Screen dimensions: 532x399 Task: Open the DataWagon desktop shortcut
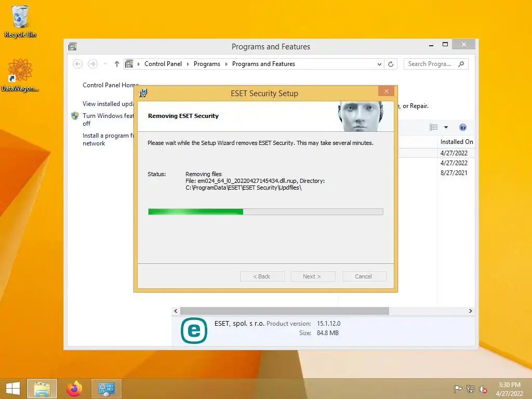coord(20,75)
